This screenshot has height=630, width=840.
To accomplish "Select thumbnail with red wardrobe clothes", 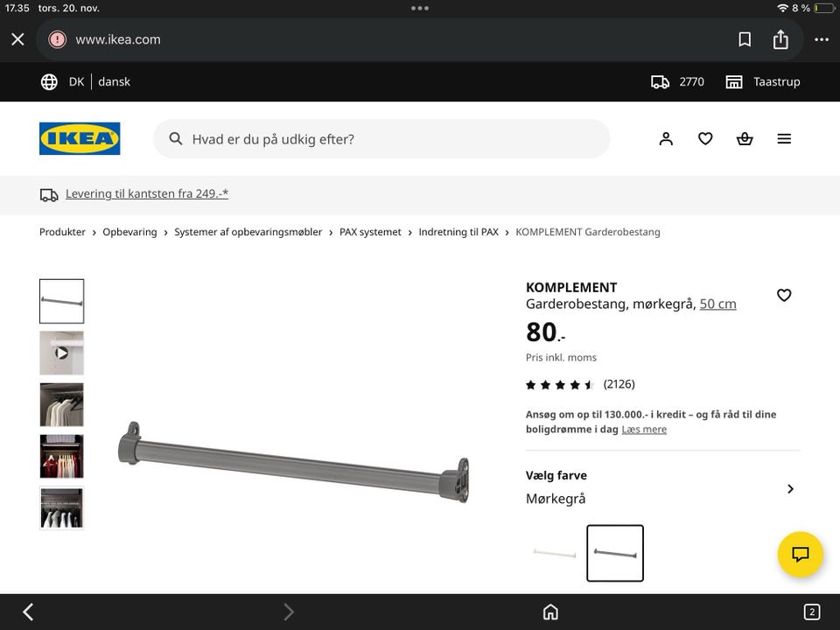I will click(61, 457).
